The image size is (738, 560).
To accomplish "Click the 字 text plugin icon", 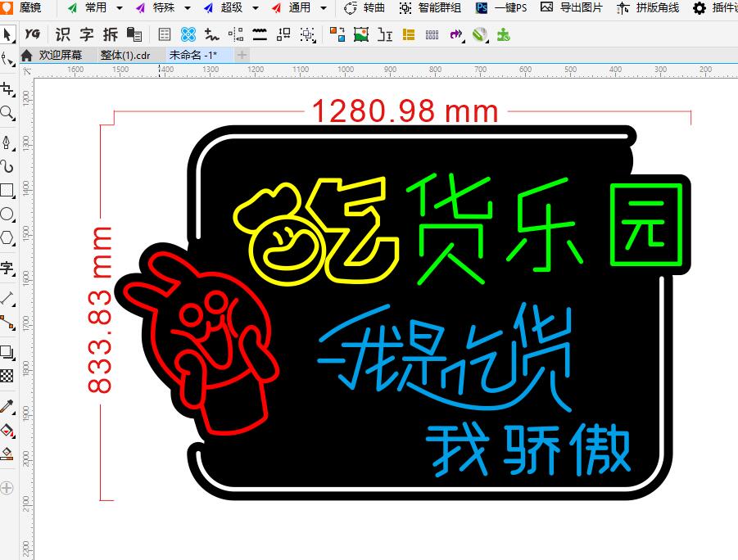I will (87, 34).
